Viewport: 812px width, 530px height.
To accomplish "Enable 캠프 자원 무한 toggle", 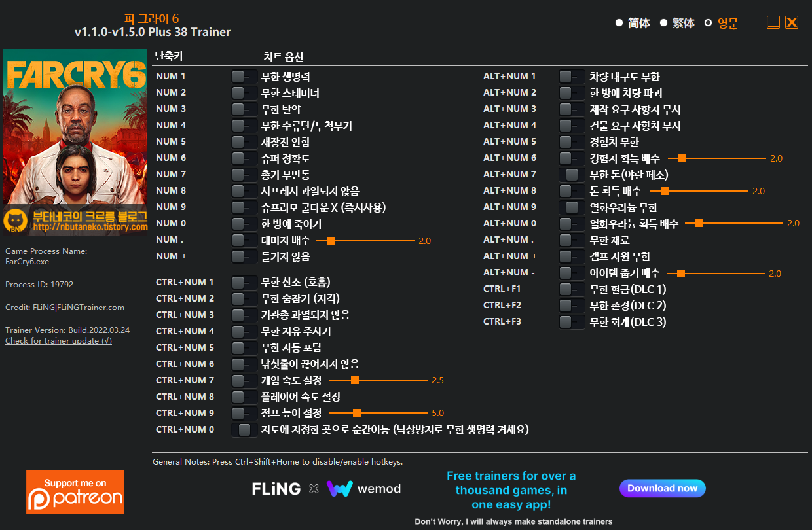I will (572, 256).
